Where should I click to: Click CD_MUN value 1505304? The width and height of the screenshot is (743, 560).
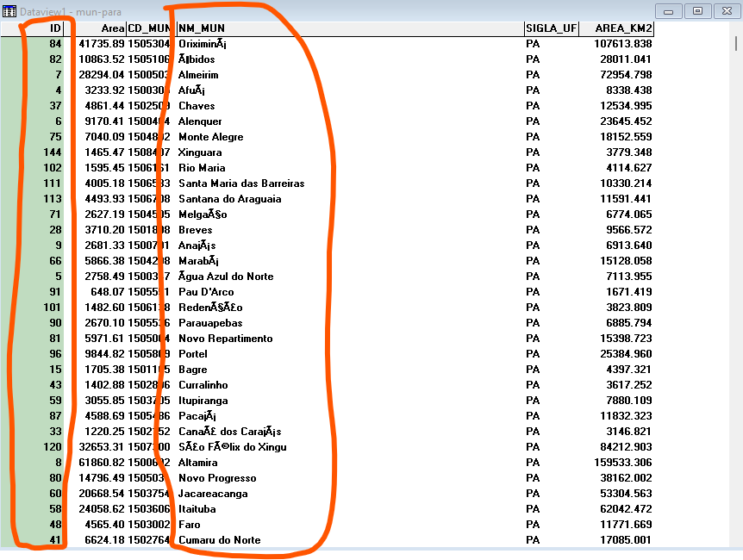pyautogui.click(x=149, y=44)
